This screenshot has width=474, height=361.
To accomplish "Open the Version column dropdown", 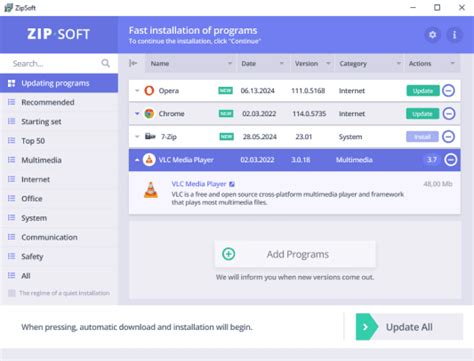I will tap(328, 63).
